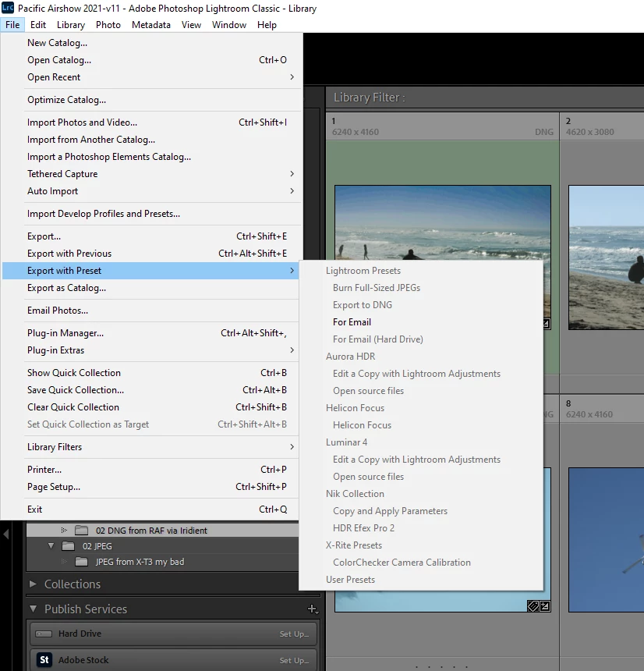Open the Open Recent submenu

pos(150,77)
